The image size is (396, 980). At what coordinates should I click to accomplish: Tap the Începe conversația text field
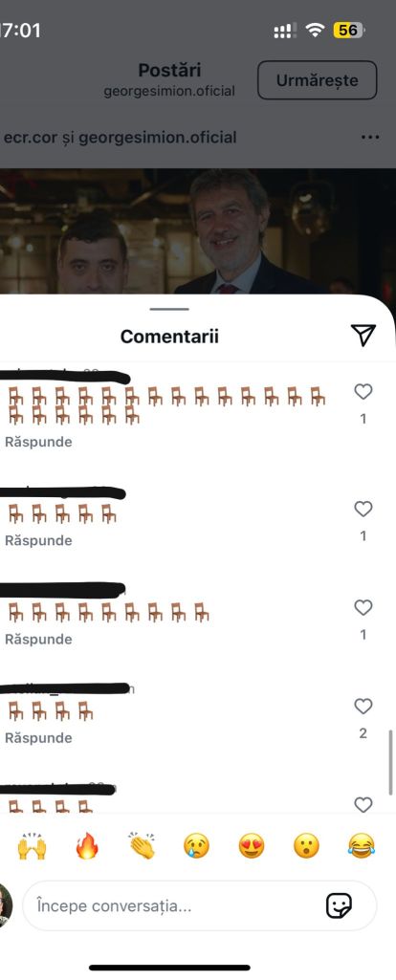coord(200,905)
